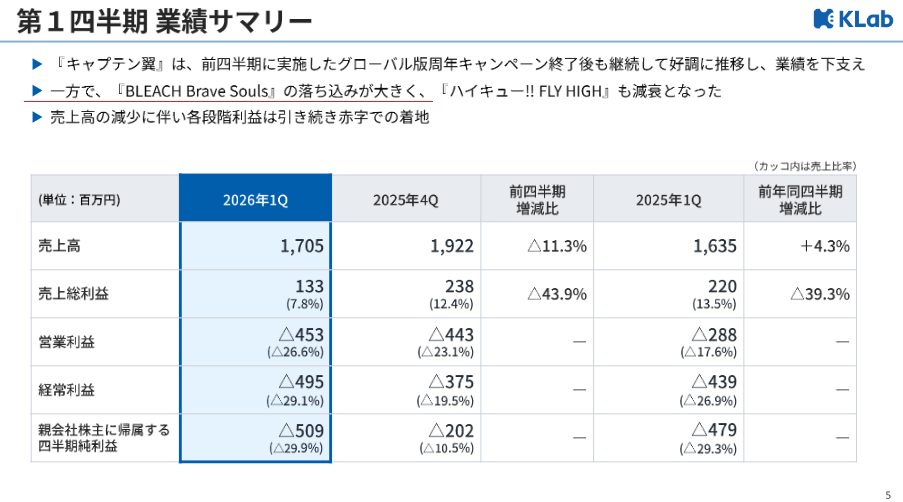Image resolution: width=903 pixels, height=502 pixels.
Task: Click the 前四半期増減比 header cell
Action: (537, 199)
